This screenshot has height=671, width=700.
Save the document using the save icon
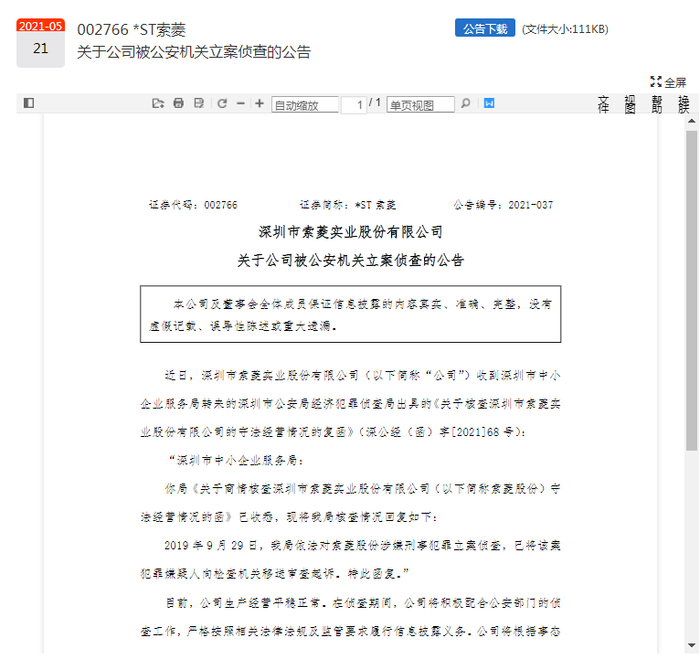[x=199, y=104]
